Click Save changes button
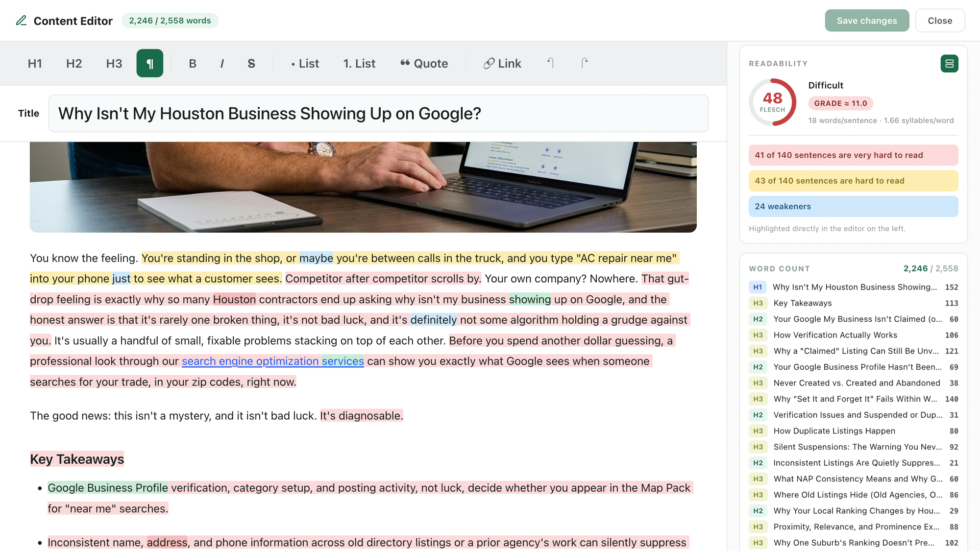The width and height of the screenshot is (980, 551). 867,21
